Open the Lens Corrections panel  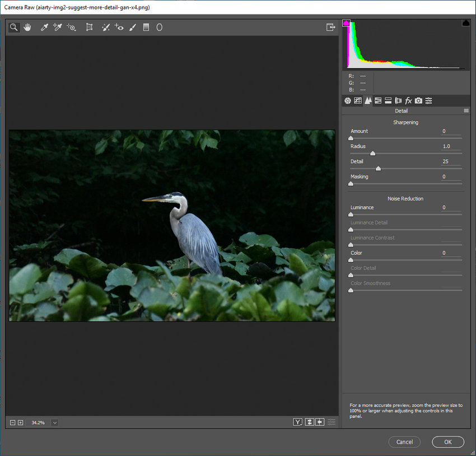click(x=398, y=100)
